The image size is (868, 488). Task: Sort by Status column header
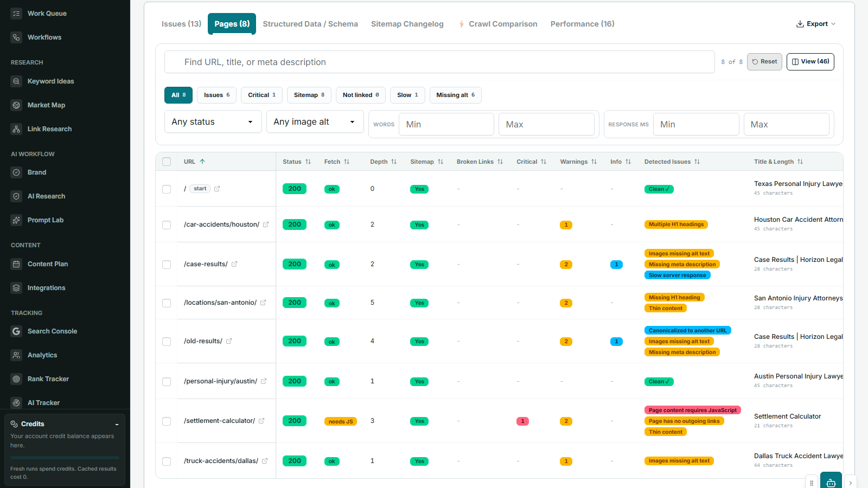tap(297, 162)
